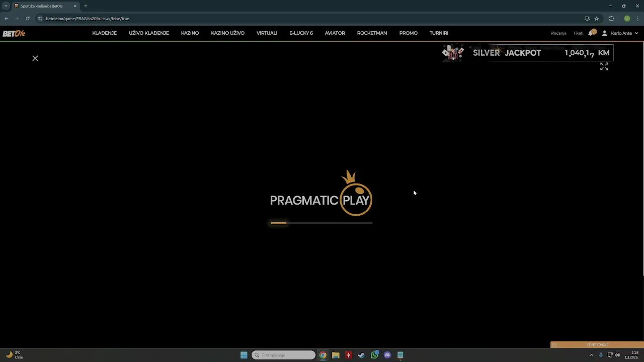Open the Plaćanja link
This screenshot has width=644, height=362.
558,33
